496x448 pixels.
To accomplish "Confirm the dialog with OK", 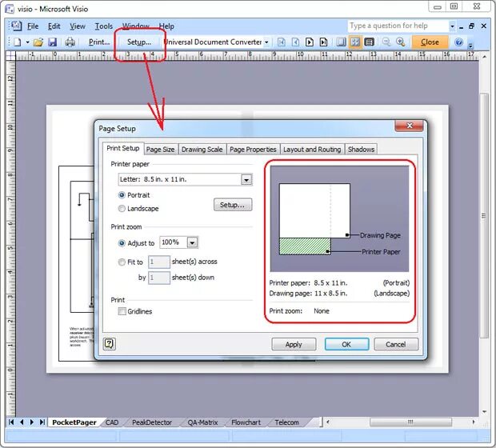I will (346, 344).
